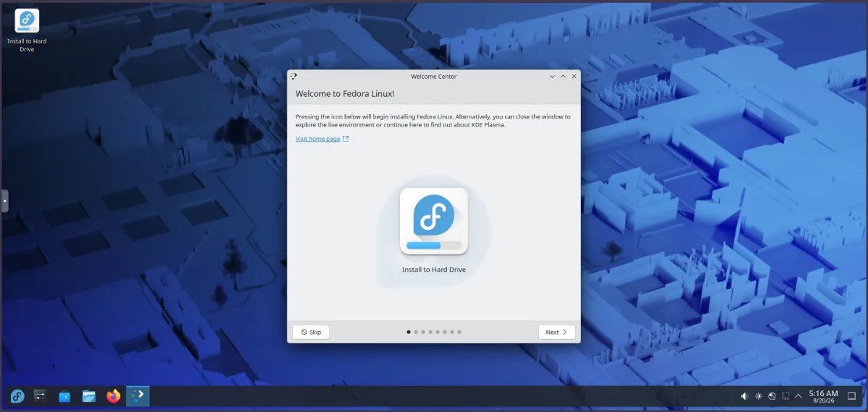Click the Skip button

pos(311,332)
